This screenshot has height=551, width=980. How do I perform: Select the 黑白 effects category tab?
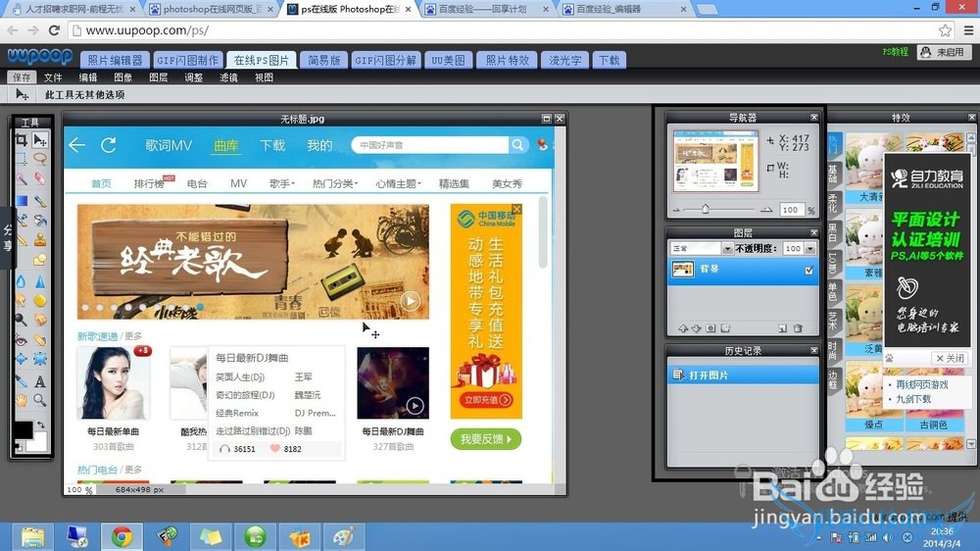tap(833, 232)
